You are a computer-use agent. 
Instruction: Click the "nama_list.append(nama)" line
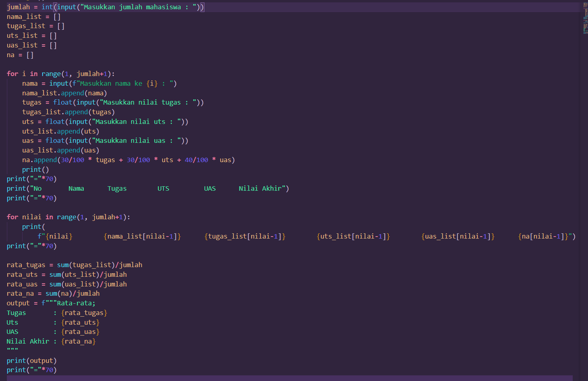click(x=64, y=93)
